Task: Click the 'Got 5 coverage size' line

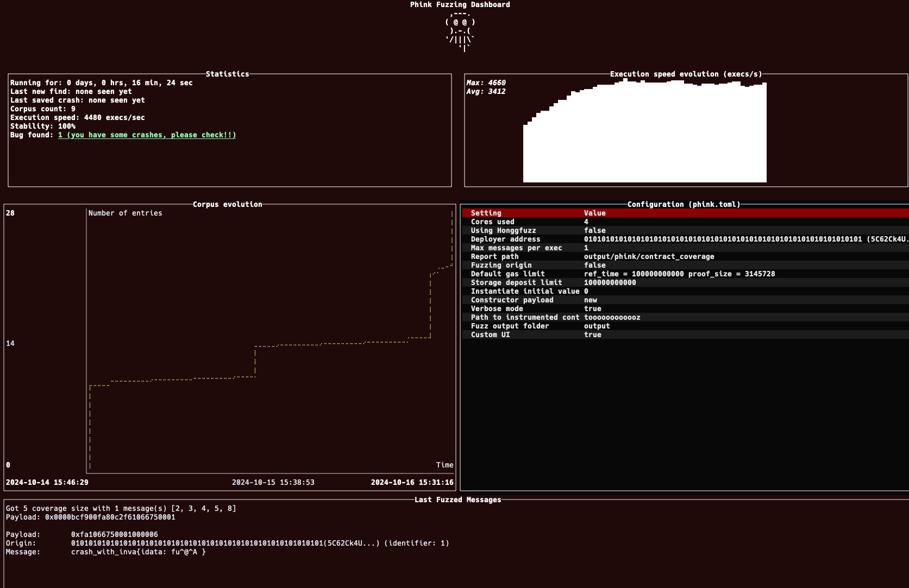Action: (x=121, y=508)
